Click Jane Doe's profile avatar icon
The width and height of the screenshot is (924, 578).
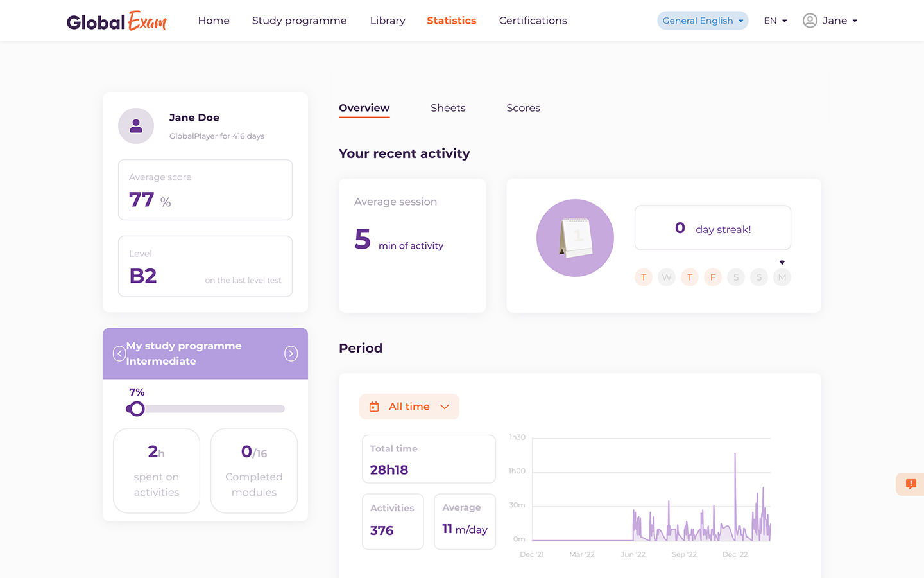coord(136,126)
